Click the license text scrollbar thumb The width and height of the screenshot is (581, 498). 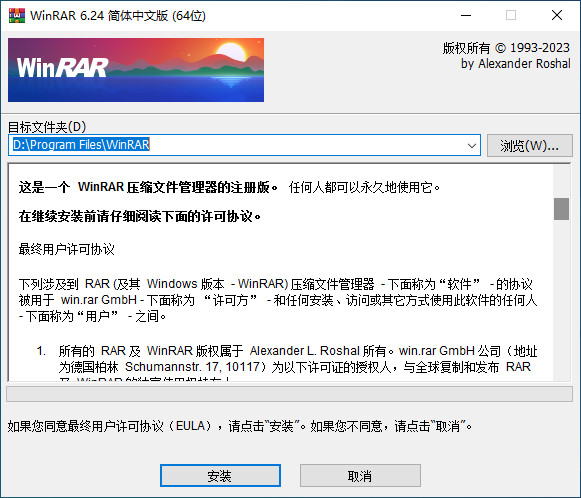point(561,209)
